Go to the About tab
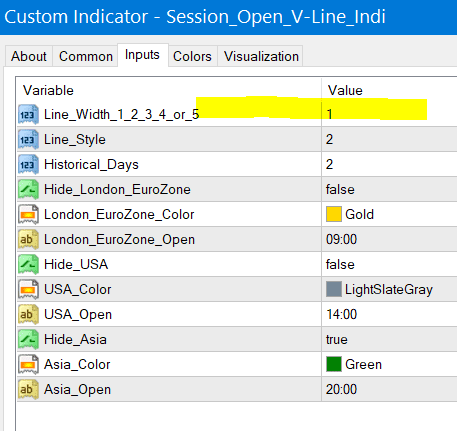 click(29, 56)
